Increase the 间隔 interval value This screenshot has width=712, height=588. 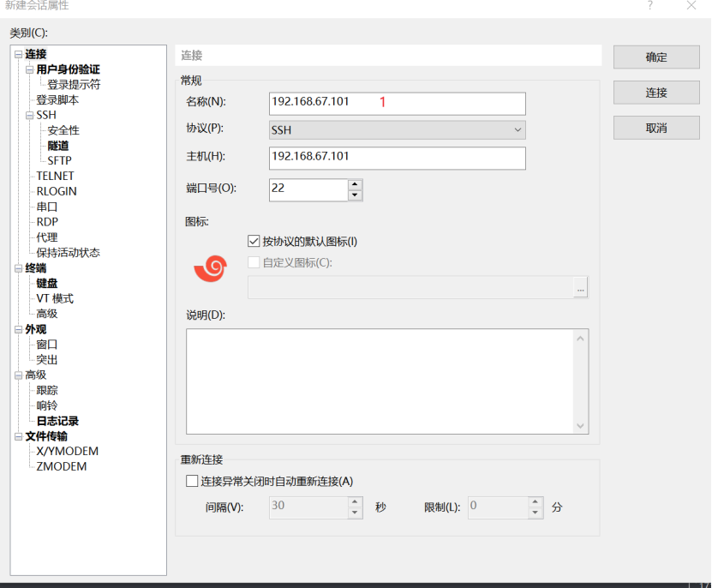(355, 501)
